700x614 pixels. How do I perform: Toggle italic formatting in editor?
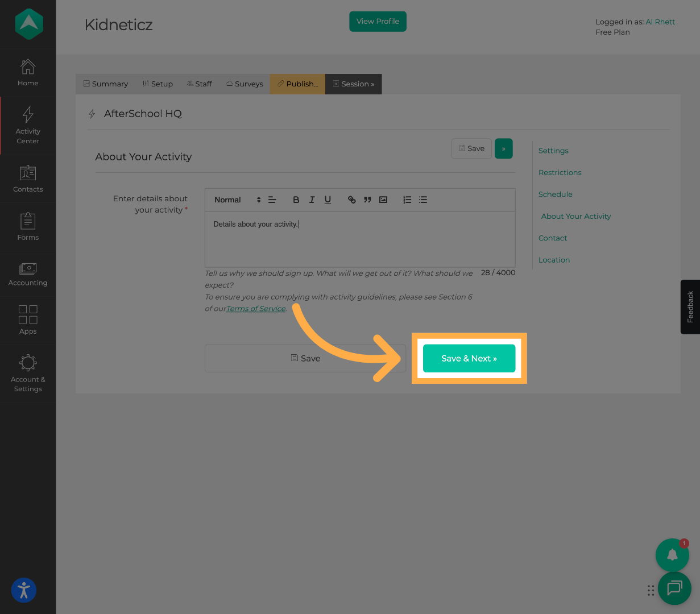[312, 200]
